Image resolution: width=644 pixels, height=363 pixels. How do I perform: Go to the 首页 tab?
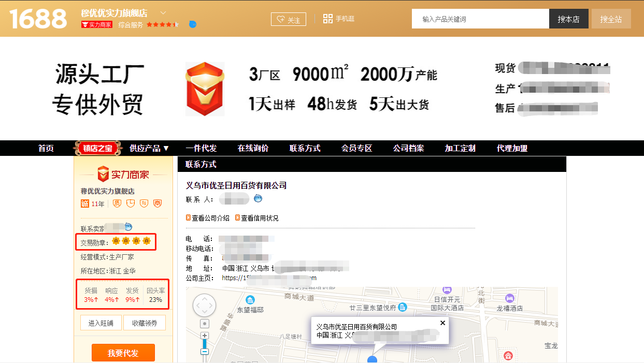tap(46, 148)
